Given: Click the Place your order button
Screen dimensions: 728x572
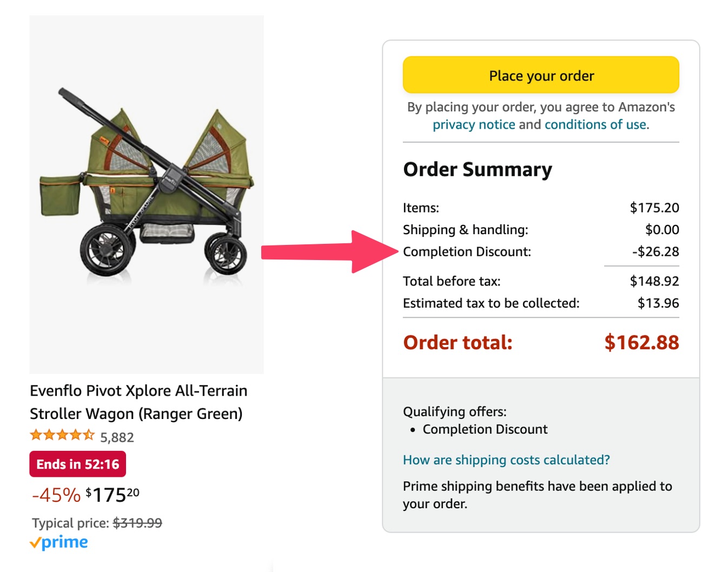Looking at the screenshot, I should (541, 75).
